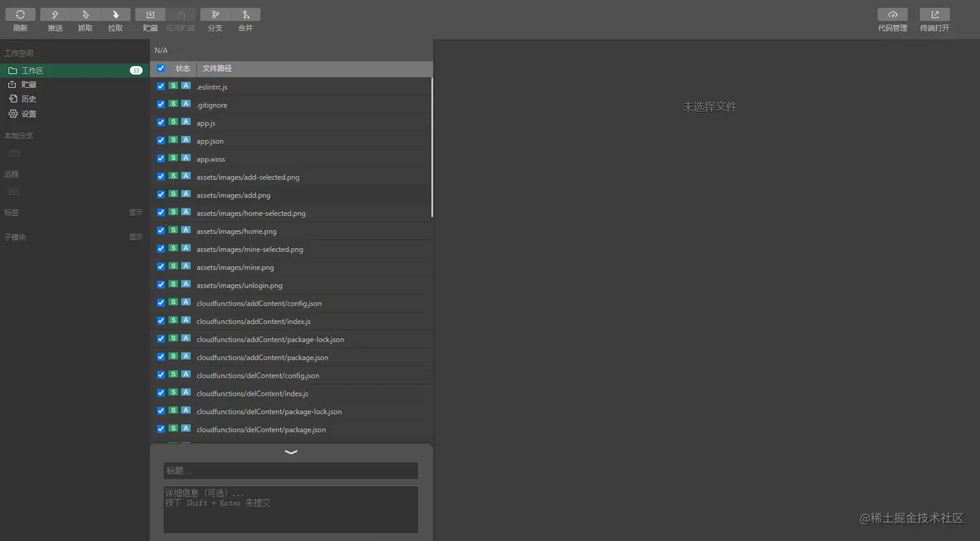The height and width of the screenshot is (541, 980).
Task: Open terminal via 终端打开 icon
Action: [935, 14]
